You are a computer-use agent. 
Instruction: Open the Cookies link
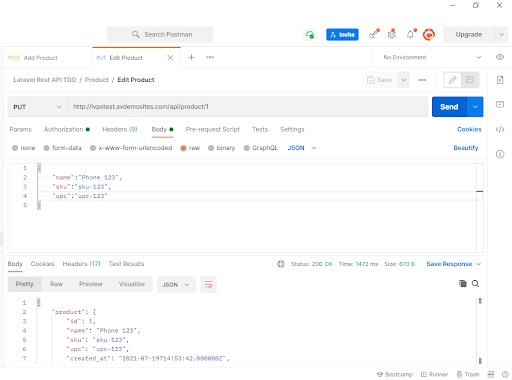click(x=469, y=129)
